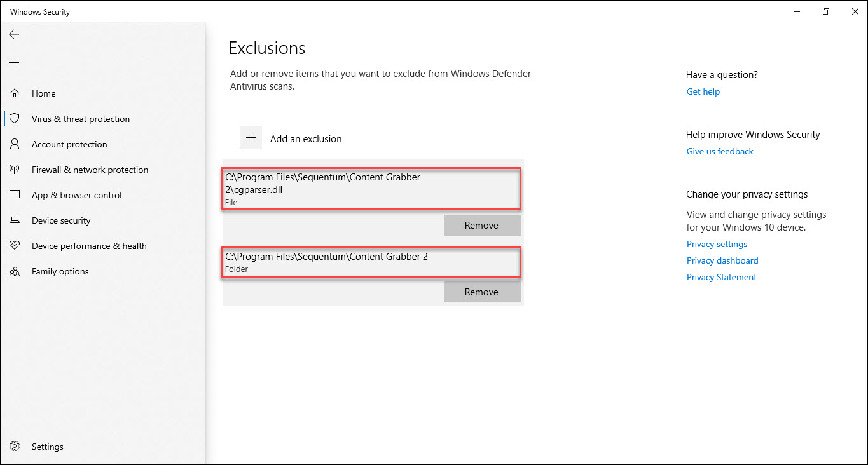Expand the cgparser.dll exclusion entry

coord(371,188)
